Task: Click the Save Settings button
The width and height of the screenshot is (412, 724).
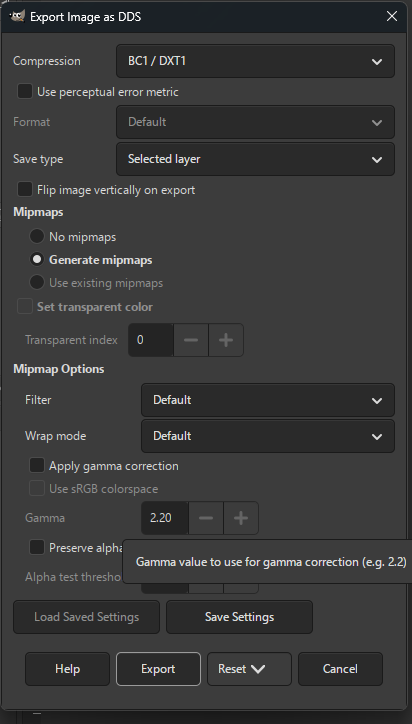Action: point(239,617)
